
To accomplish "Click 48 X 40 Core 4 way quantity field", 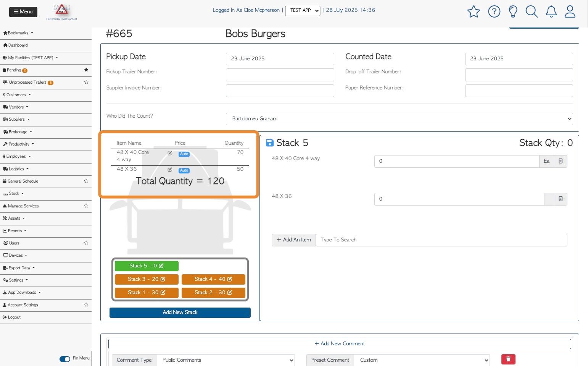I will coord(457,161).
